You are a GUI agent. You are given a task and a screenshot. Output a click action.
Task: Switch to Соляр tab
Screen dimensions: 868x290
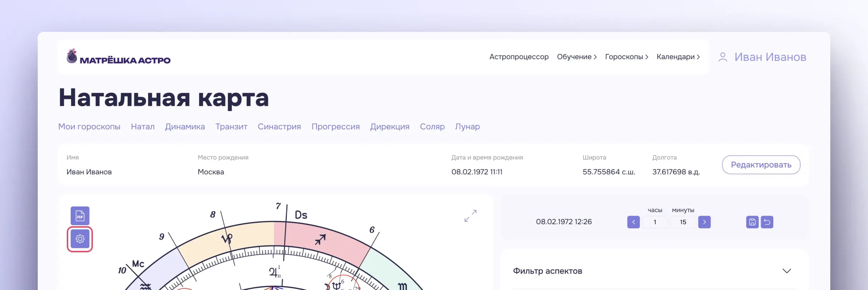(x=432, y=127)
